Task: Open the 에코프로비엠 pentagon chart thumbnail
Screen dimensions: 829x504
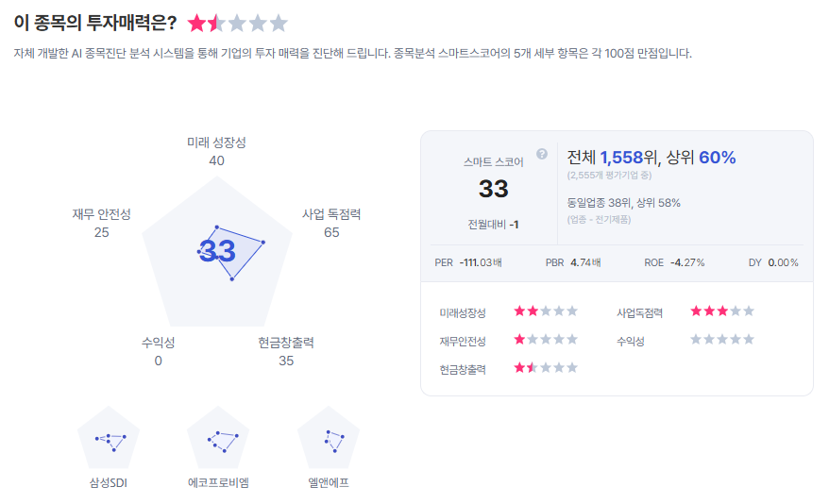Action: 218,439
